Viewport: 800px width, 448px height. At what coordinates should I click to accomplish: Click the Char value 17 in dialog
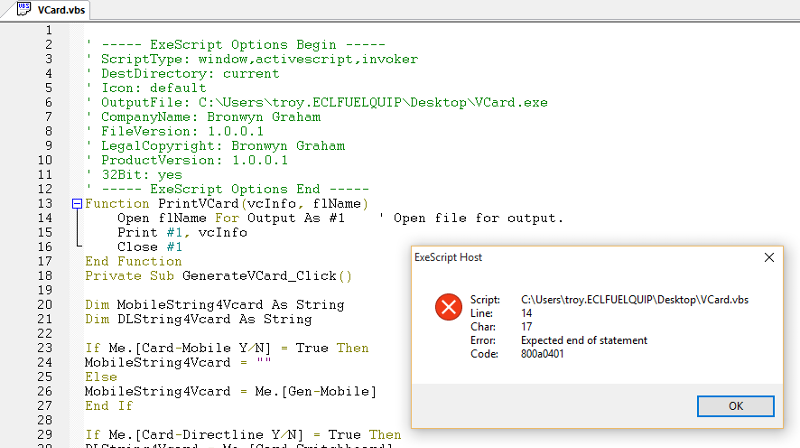[527, 327]
